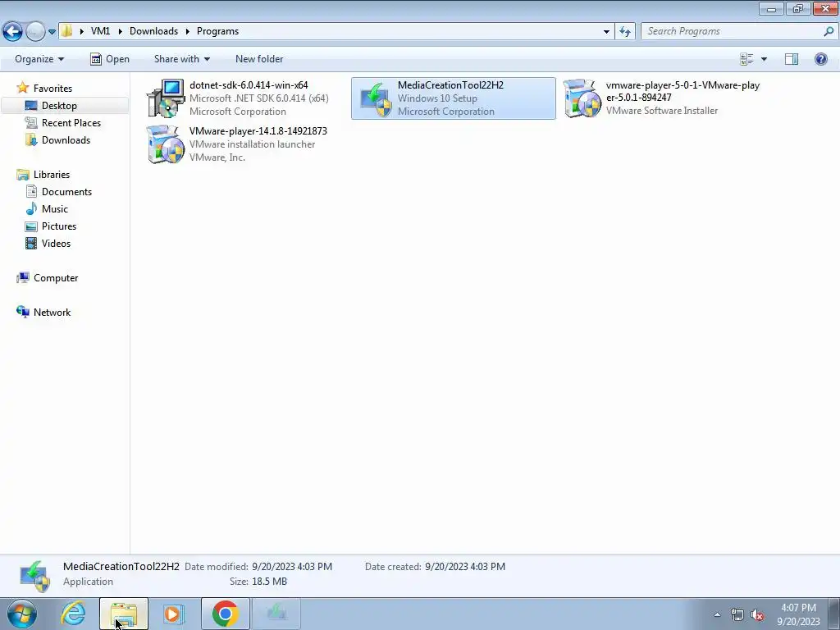Screen dimensions: 840x630
Task: Click vmware-player-5-0-1-VMware-player file name
Action: tap(682, 91)
